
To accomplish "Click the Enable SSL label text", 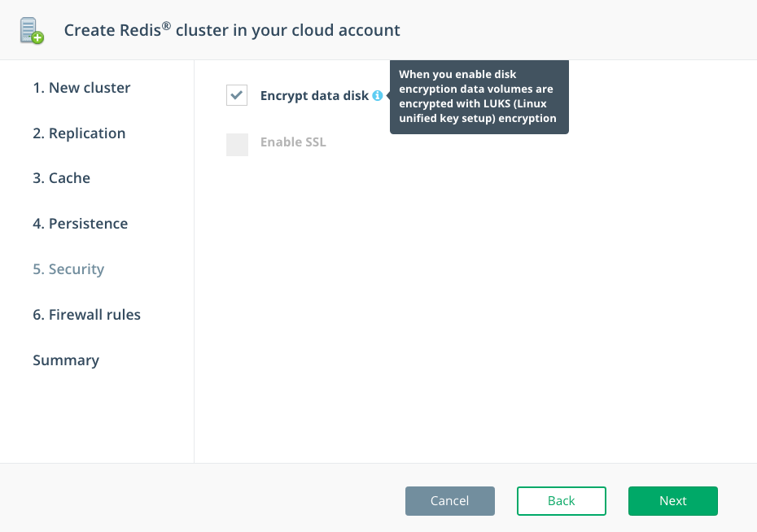I will coord(293,142).
